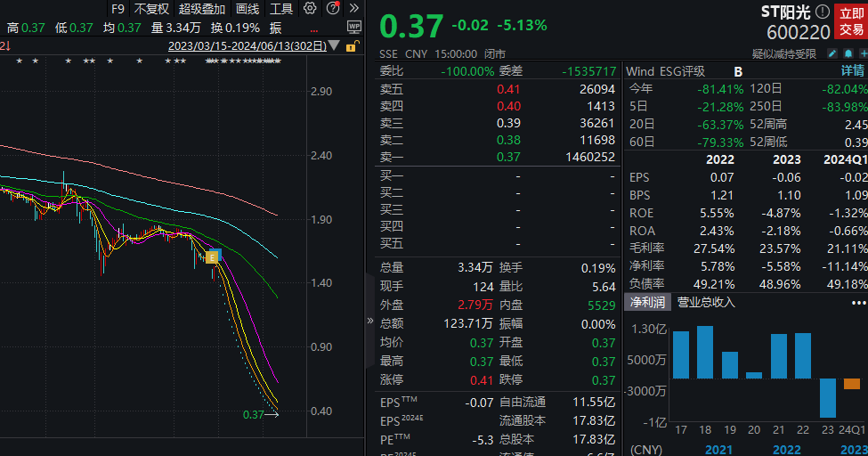The image size is (868, 456).
Task: Click the 52周高 label
Action: click(x=768, y=124)
